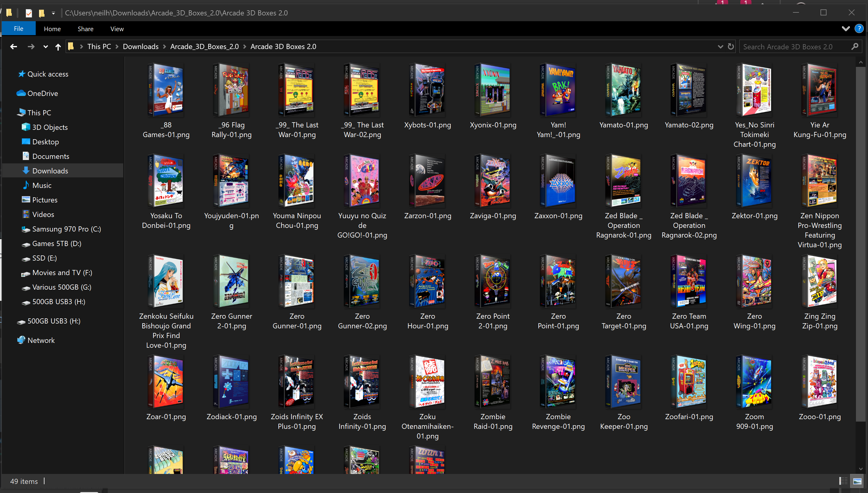Open Desktop in the sidebar
The height and width of the screenshot is (493, 868).
coord(40,142)
